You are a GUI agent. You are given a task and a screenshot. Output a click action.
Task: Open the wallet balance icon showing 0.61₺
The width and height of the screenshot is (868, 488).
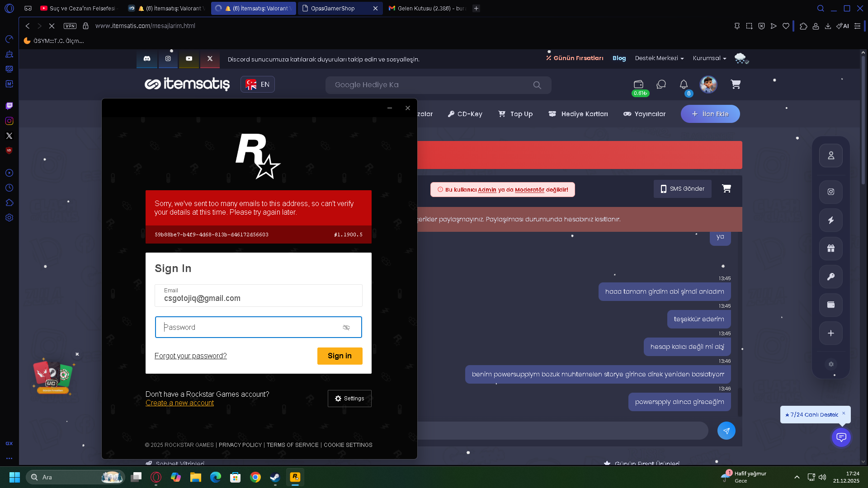point(639,84)
